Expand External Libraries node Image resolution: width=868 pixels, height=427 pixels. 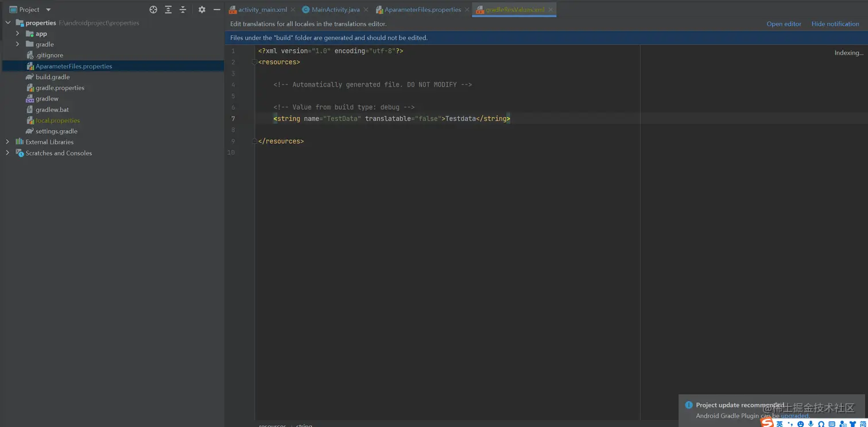(7, 142)
